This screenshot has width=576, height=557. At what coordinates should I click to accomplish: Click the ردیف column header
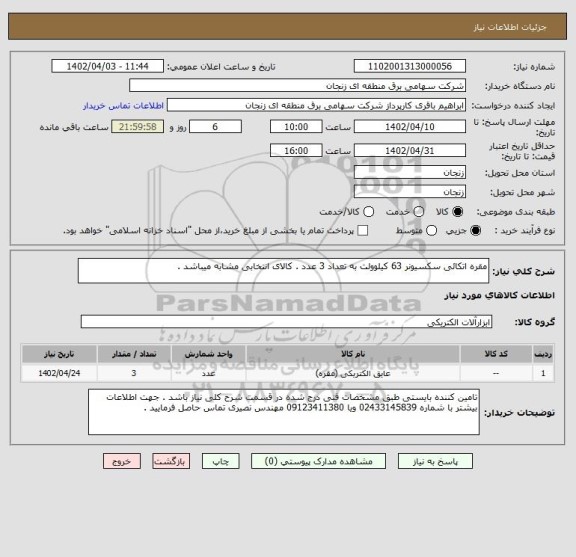[543, 354]
